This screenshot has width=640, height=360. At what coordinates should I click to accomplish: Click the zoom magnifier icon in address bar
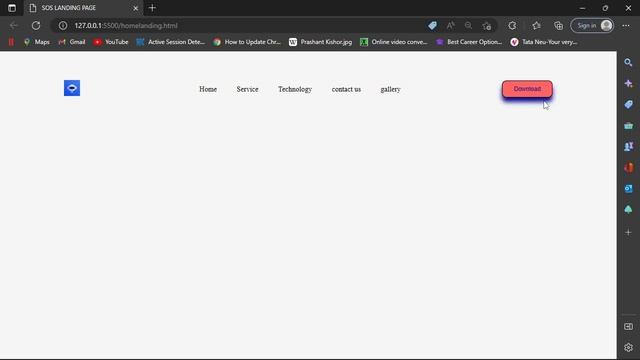pos(468,25)
